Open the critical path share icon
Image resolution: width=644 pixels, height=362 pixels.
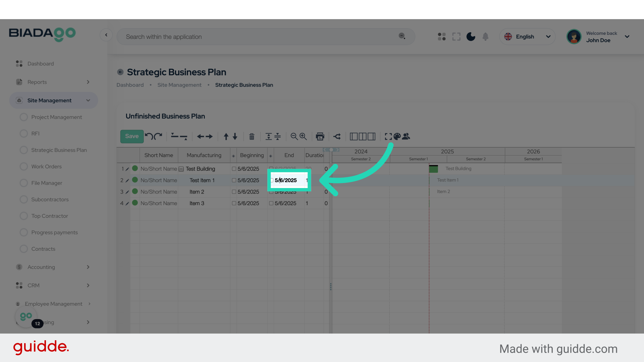tap(337, 136)
